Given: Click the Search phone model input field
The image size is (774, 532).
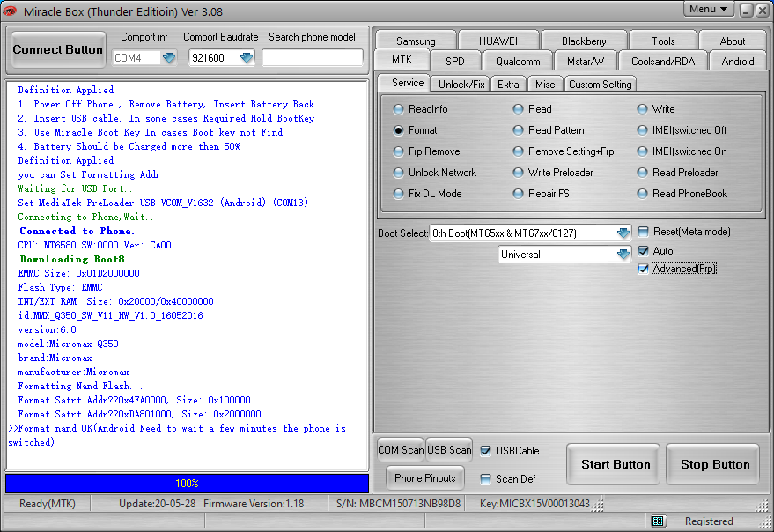Looking at the screenshot, I should pos(312,58).
